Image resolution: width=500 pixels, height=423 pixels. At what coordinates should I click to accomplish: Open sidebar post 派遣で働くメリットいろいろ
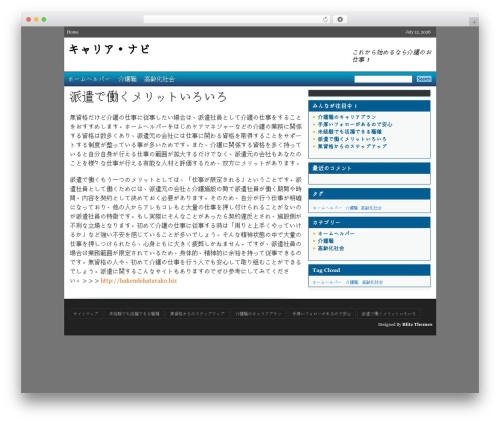tap(352, 139)
